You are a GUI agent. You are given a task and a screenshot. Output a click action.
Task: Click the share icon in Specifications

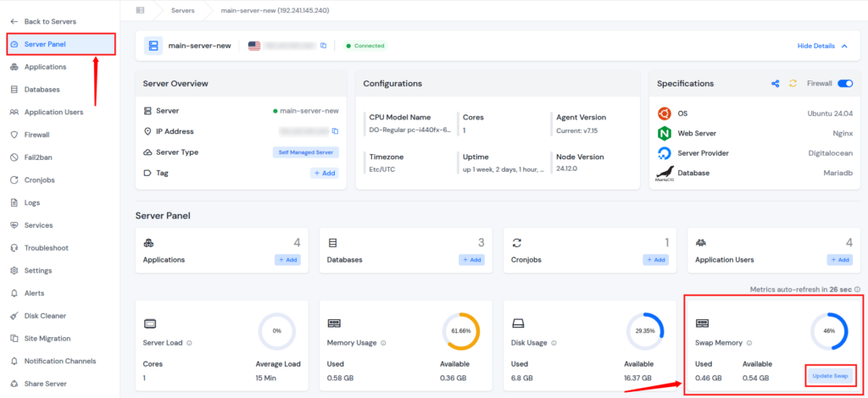[775, 84]
